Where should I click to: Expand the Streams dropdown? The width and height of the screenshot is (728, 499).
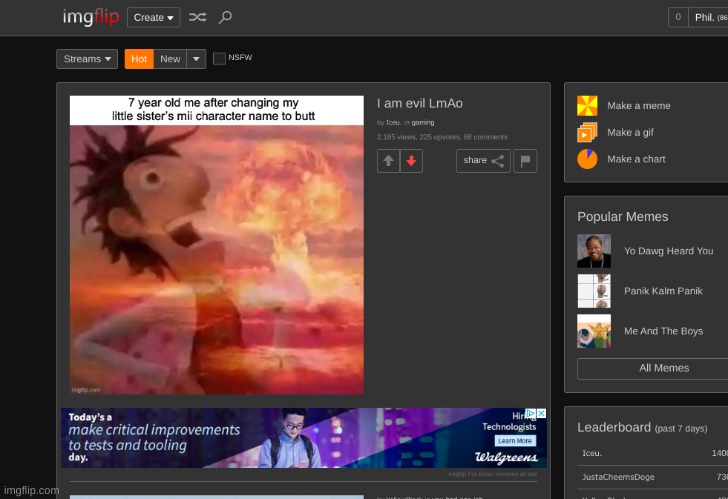coord(87,59)
